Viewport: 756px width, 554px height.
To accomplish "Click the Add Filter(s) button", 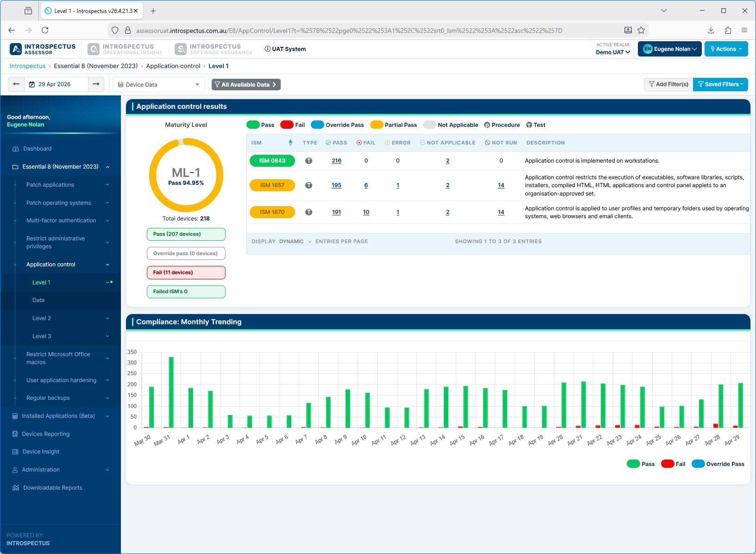I will (x=668, y=84).
